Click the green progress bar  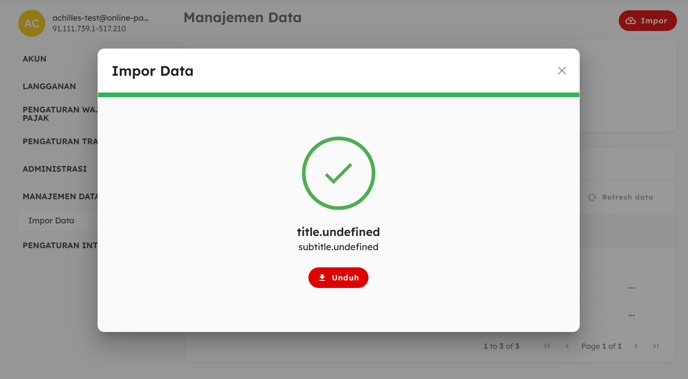(x=338, y=95)
